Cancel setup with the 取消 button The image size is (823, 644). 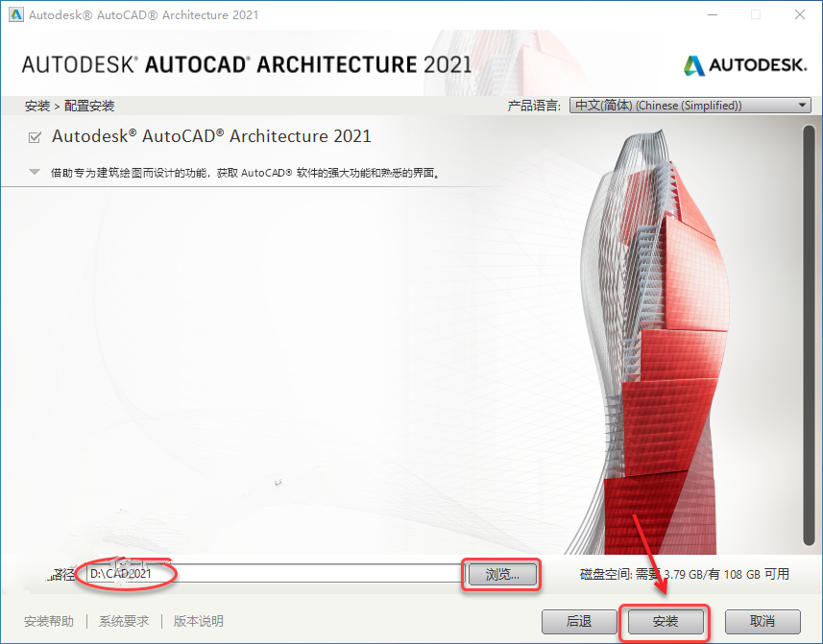[x=762, y=622]
